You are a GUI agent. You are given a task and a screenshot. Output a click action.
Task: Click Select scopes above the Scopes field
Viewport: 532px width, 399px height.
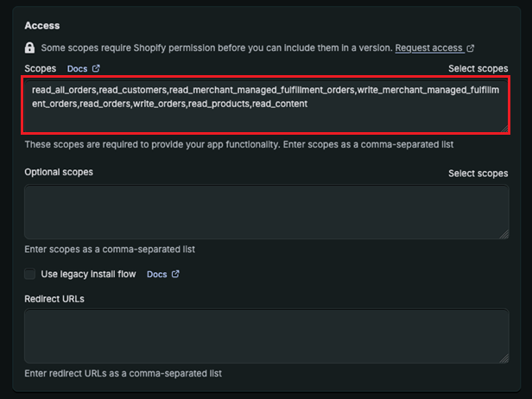tap(478, 68)
